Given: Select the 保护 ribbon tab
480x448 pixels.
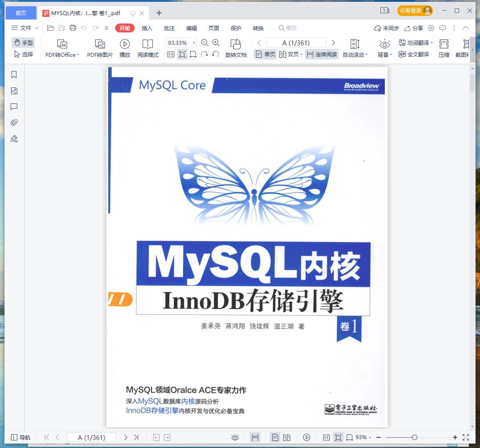Looking at the screenshot, I should (236, 28).
